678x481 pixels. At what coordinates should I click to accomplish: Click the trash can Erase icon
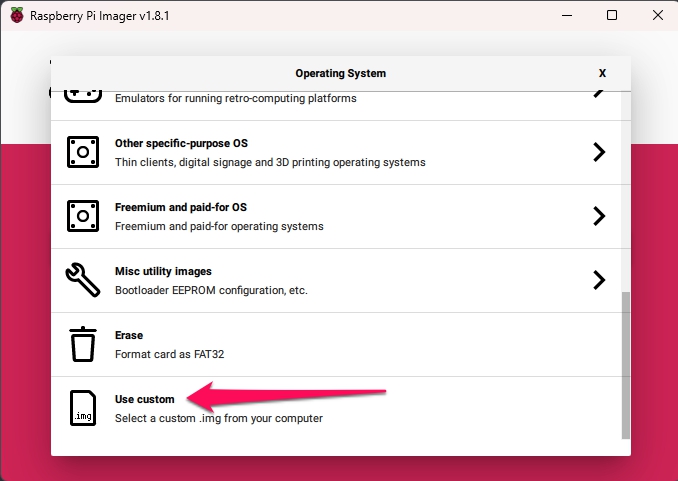pos(83,344)
